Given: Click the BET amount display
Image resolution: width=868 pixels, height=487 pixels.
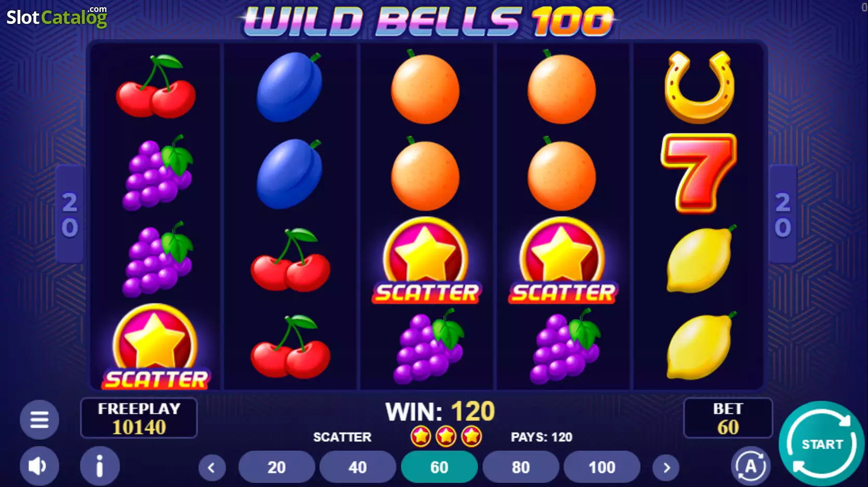Looking at the screenshot, I should 728,418.
